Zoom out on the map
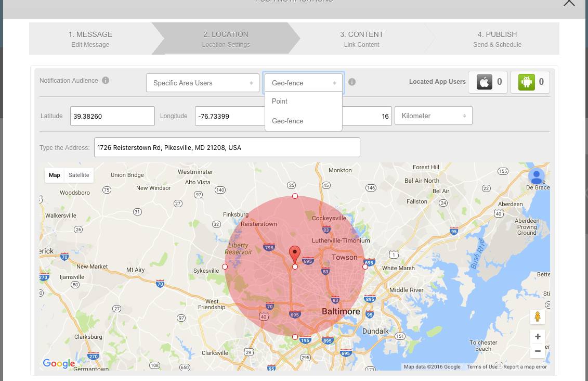 [x=537, y=351]
